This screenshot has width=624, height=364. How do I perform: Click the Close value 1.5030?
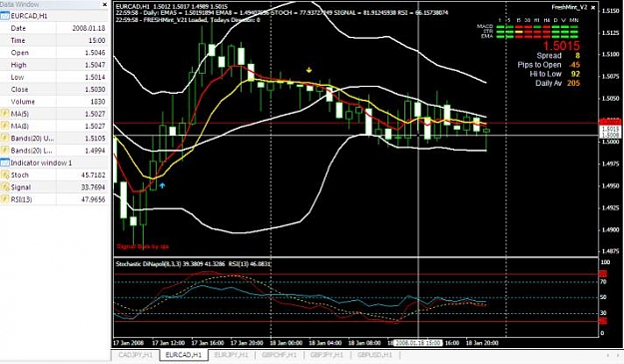pos(95,90)
